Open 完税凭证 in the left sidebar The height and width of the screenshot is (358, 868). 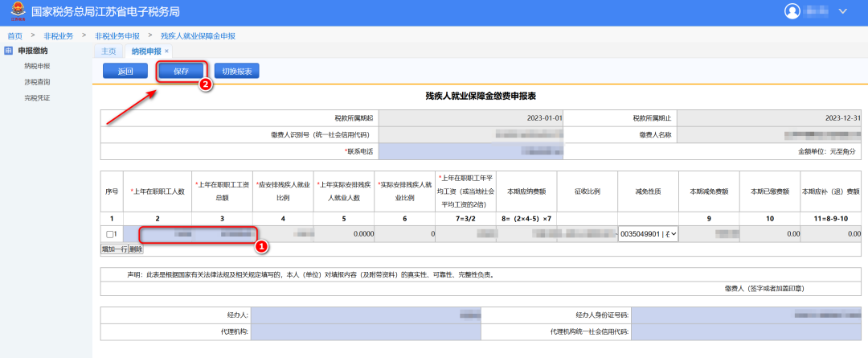(37, 98)
